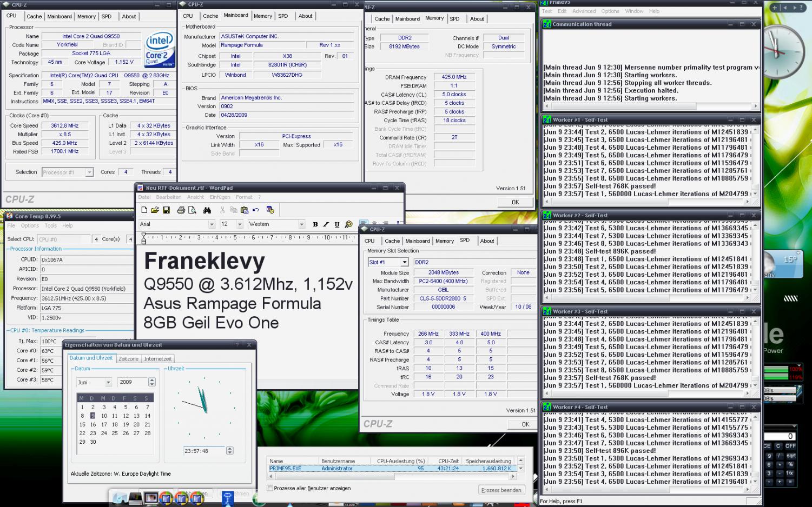Click WordPad ruler indent marker
The height and width of the screenshot is (507, 812).
(144, 238)
